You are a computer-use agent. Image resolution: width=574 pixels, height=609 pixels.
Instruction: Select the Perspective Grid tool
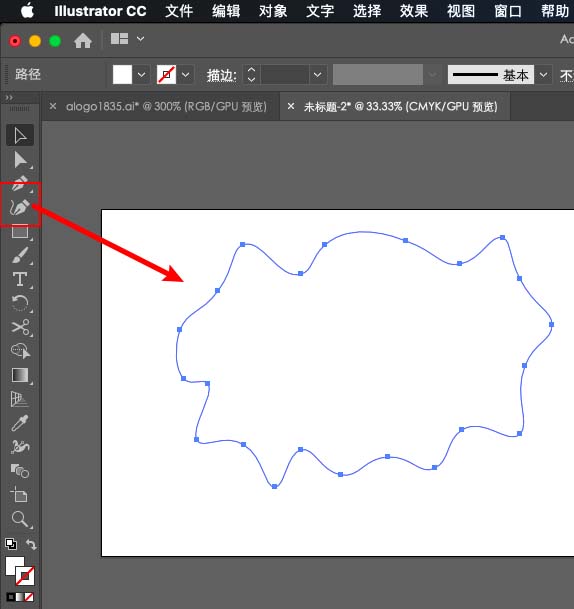20,399
